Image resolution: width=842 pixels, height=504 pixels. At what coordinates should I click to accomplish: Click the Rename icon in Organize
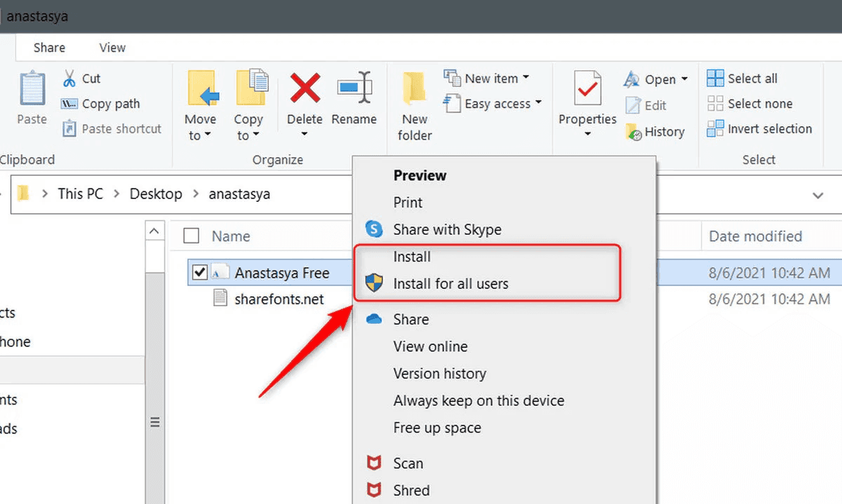[x=354, y=88]
